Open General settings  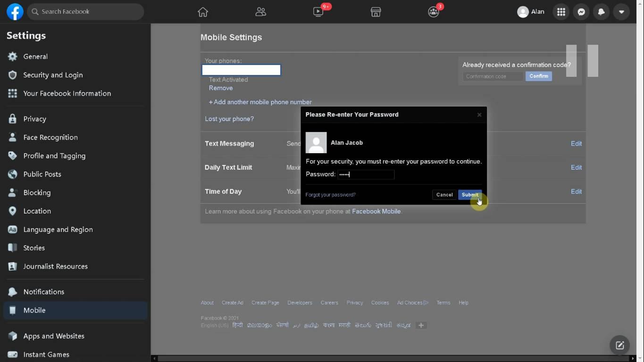pyautogui.click(x=75, y=57)
